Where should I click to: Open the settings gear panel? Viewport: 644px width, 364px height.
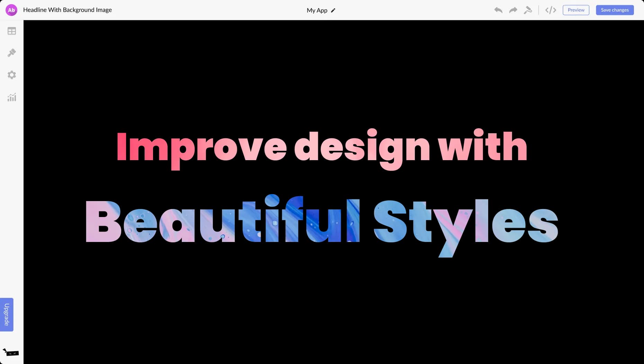point(12,75)
